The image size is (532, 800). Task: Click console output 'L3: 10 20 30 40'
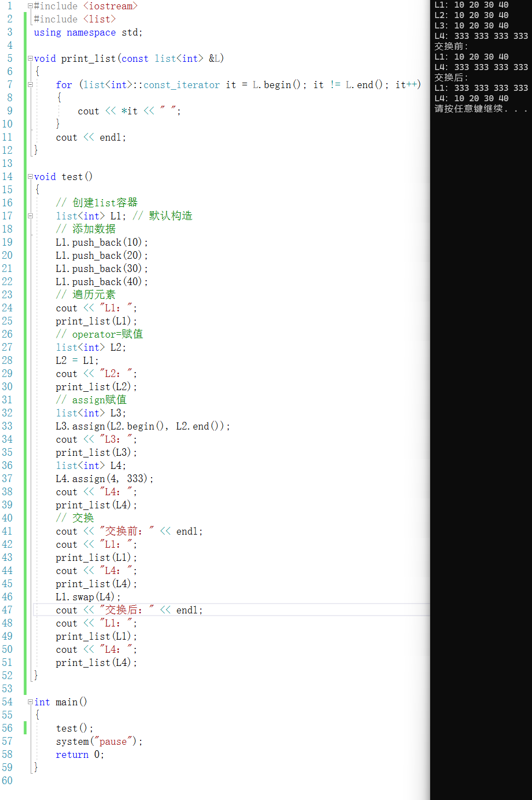471,26
